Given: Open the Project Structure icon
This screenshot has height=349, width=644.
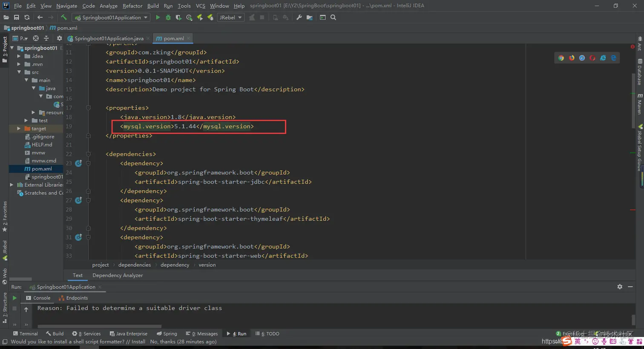Looking at the screenshot, I should pyautogui.click(x=310, y=17).
